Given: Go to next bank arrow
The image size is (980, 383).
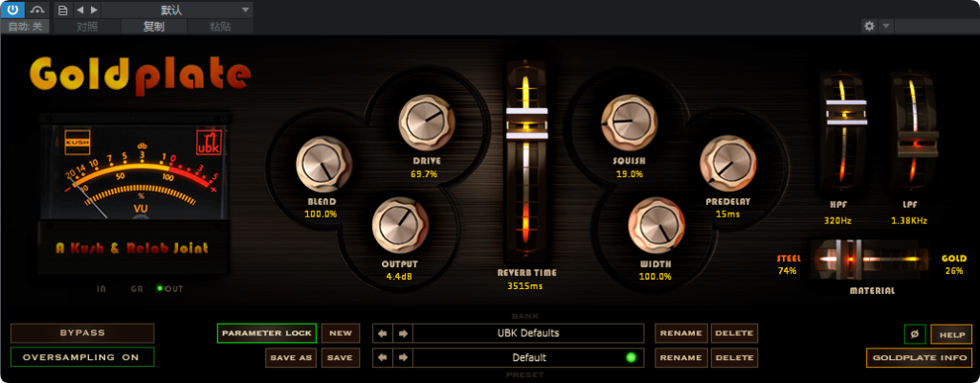Looking at the screenshot, I should [x=403, y=333].
